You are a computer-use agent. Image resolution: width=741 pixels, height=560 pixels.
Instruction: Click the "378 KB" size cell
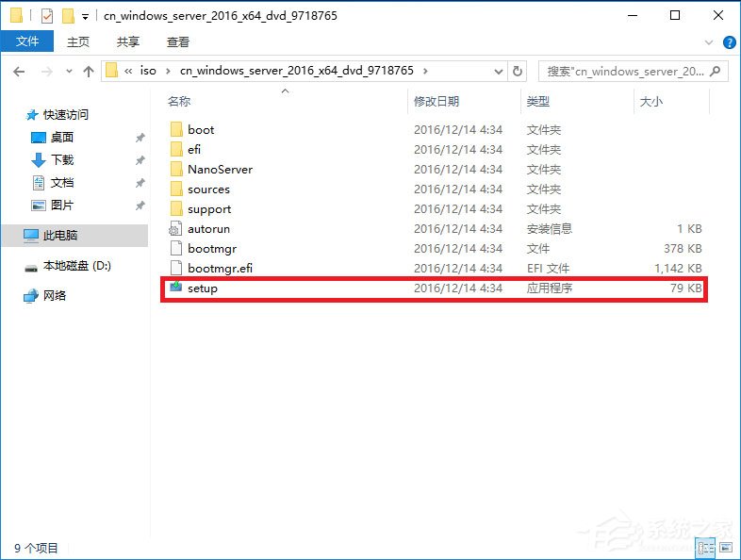coord(683,249)
